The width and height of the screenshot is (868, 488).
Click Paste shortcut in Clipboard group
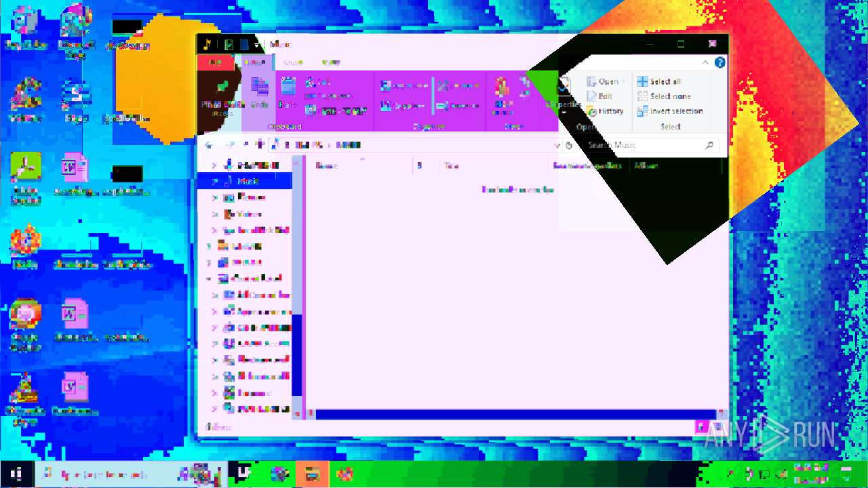pyautogui.click(x=335, y=111)
